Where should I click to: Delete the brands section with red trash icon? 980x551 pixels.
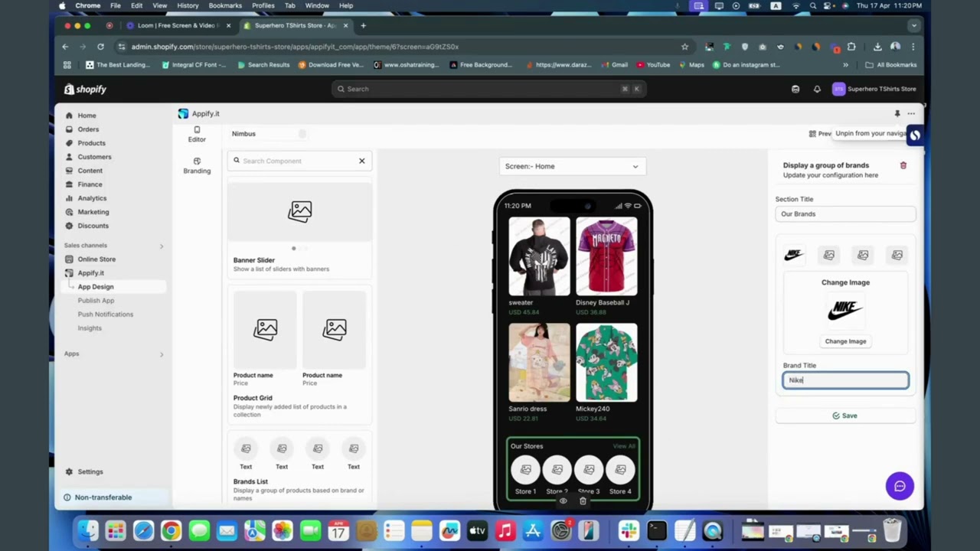pyautogui.click(x=903, y=165)
